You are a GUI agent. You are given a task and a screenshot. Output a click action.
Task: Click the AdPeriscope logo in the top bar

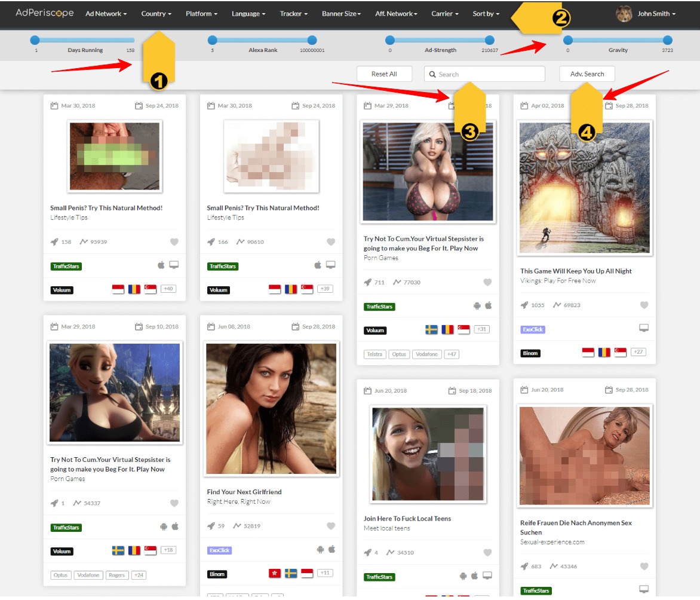point(44,13)
